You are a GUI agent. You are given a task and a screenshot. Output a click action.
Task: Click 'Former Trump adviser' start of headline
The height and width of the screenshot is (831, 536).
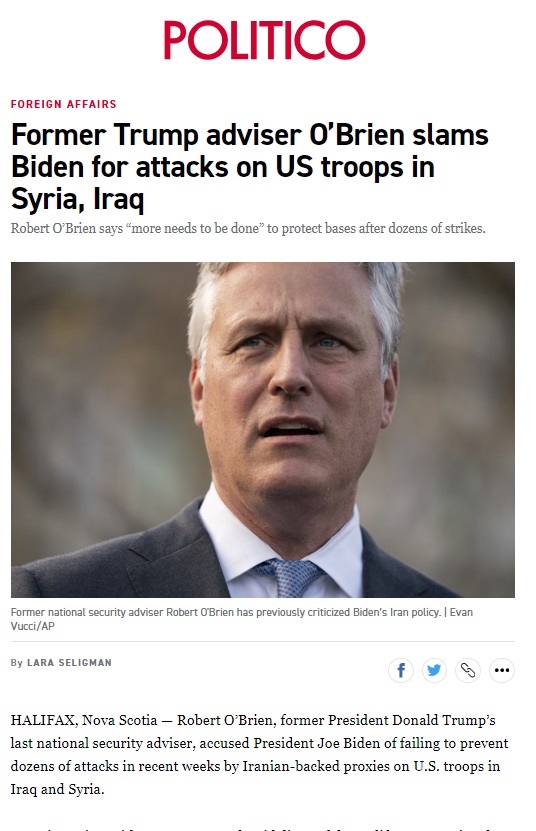106,135
